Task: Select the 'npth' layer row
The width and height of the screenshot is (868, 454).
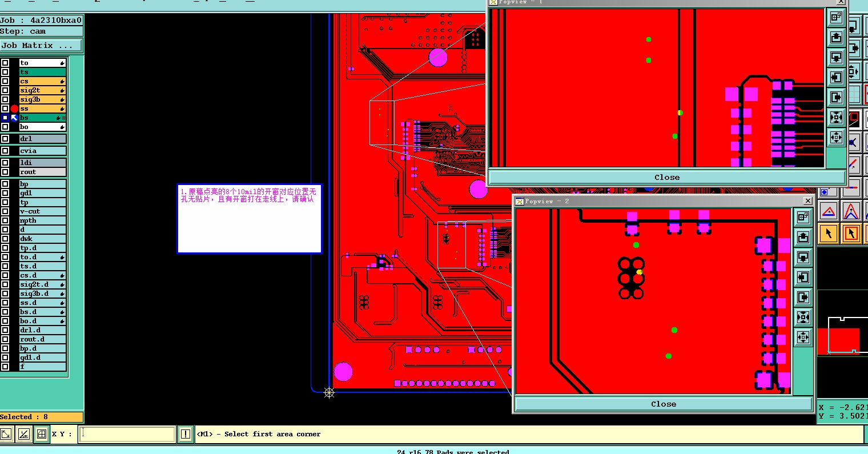Action: 43,220
